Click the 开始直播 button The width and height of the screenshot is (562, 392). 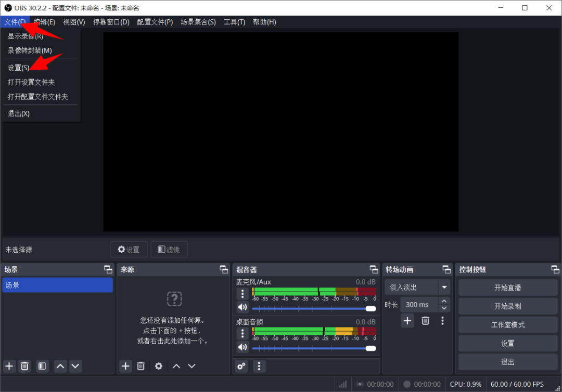[x=507, y=288]
